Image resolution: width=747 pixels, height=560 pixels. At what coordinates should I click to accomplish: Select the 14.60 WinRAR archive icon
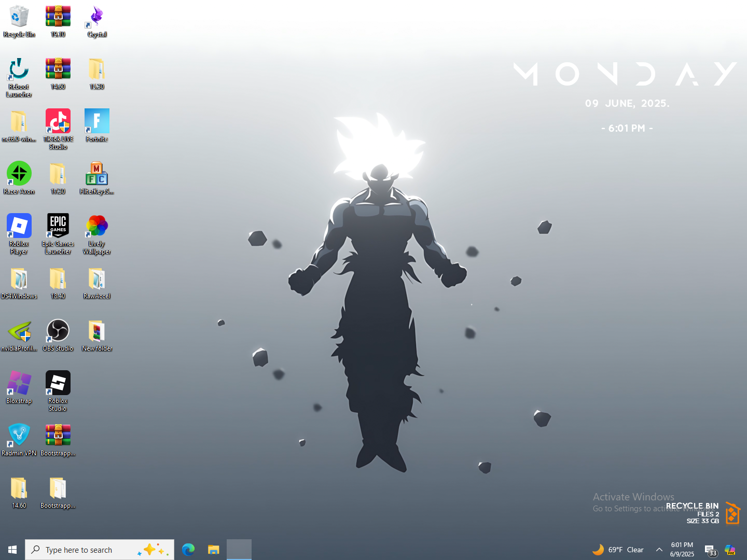(x=58, y=74)
